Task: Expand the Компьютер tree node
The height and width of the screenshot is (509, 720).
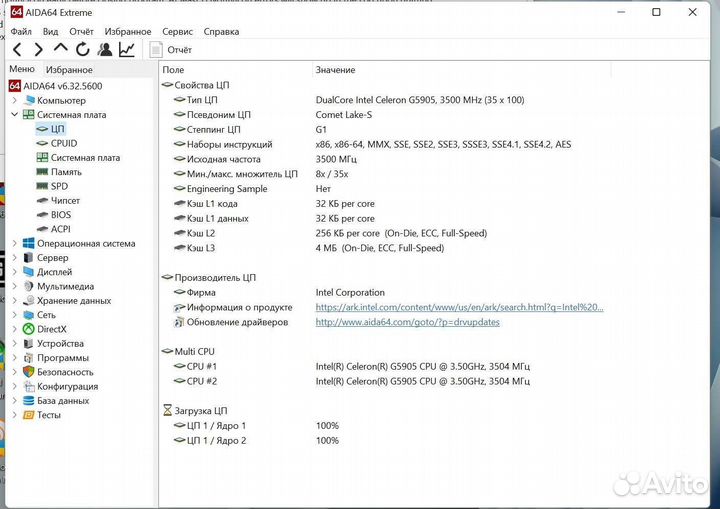Action: pyautogui.click(x=14, y=100)
